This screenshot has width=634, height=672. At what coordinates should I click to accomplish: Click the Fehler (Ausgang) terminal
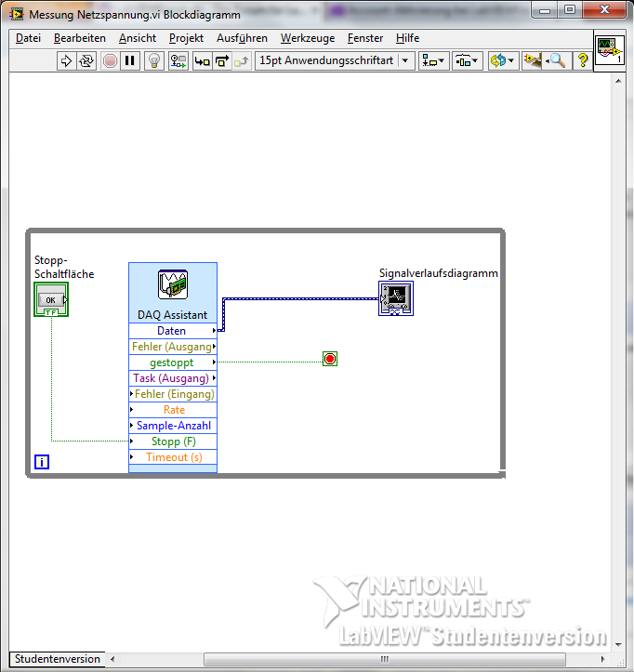coord(173,347)
